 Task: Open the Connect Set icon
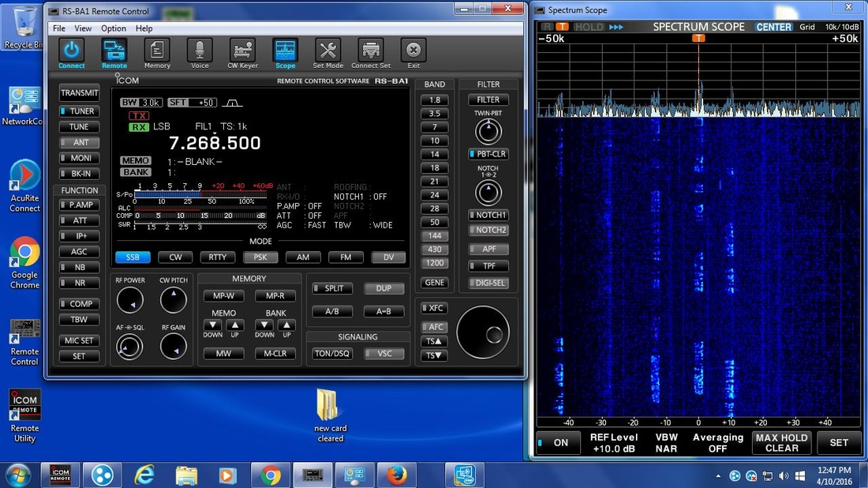click(x=371, y=53)
